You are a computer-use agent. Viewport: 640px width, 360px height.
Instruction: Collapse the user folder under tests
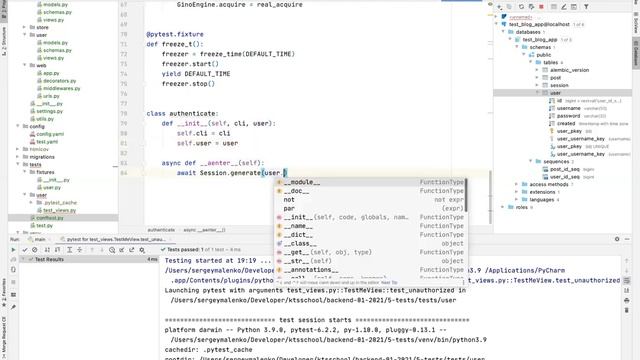[25, 195]
